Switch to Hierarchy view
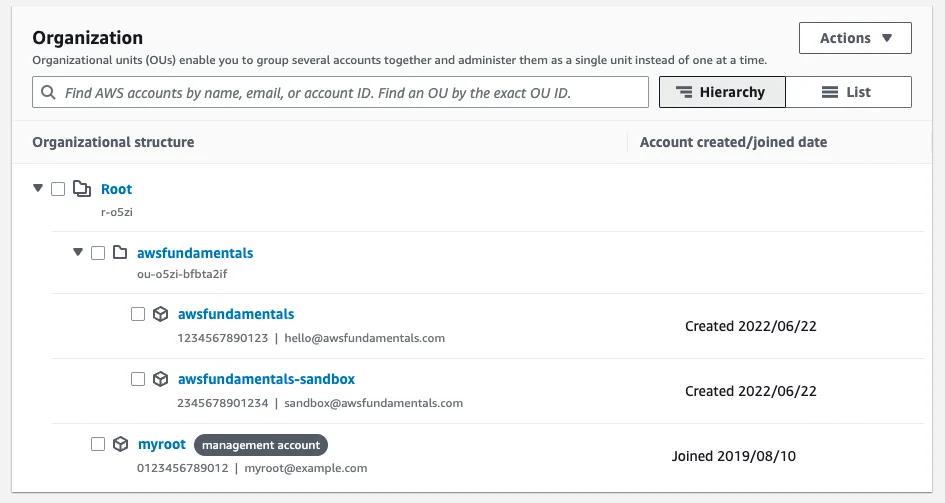The height and width of the screenshot is (503, 945). (x=721, y=92)
